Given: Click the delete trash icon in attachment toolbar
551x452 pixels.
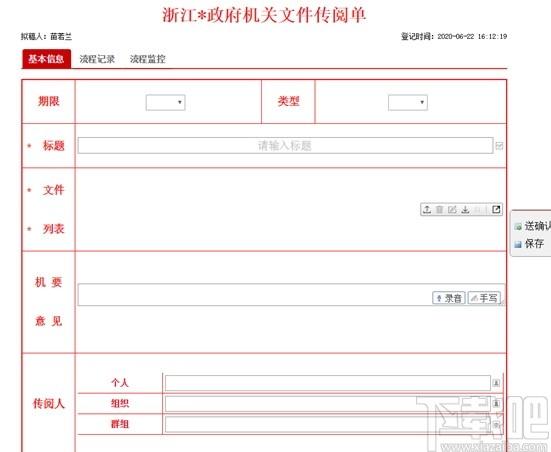Looking at the screenshot, I should pyautogui.click(x=439, y=210).
